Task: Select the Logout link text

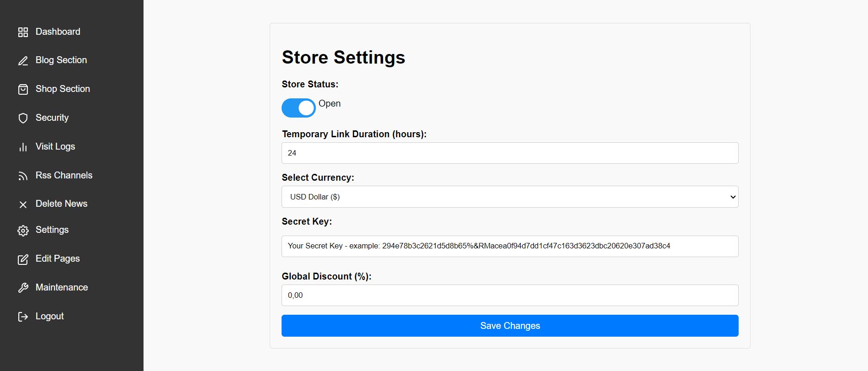Action: click(x=50, y=316)
